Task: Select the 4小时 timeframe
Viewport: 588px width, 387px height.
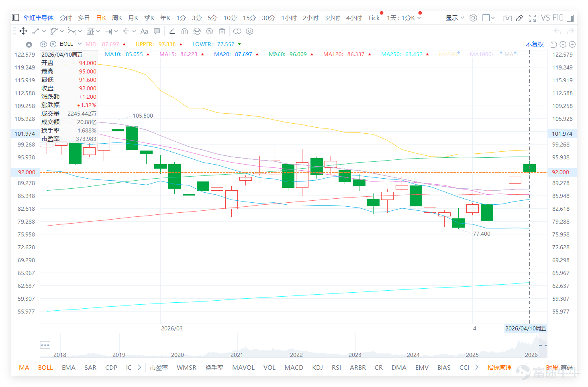Action: tap(354, 18)
